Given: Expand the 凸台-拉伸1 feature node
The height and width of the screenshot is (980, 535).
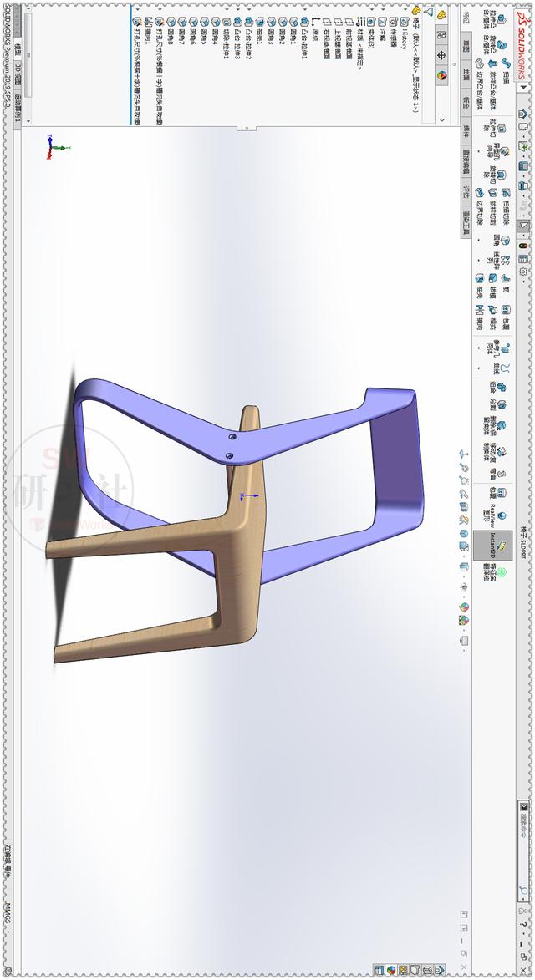Looking at the screenshot, I should [x=304, y=8].
